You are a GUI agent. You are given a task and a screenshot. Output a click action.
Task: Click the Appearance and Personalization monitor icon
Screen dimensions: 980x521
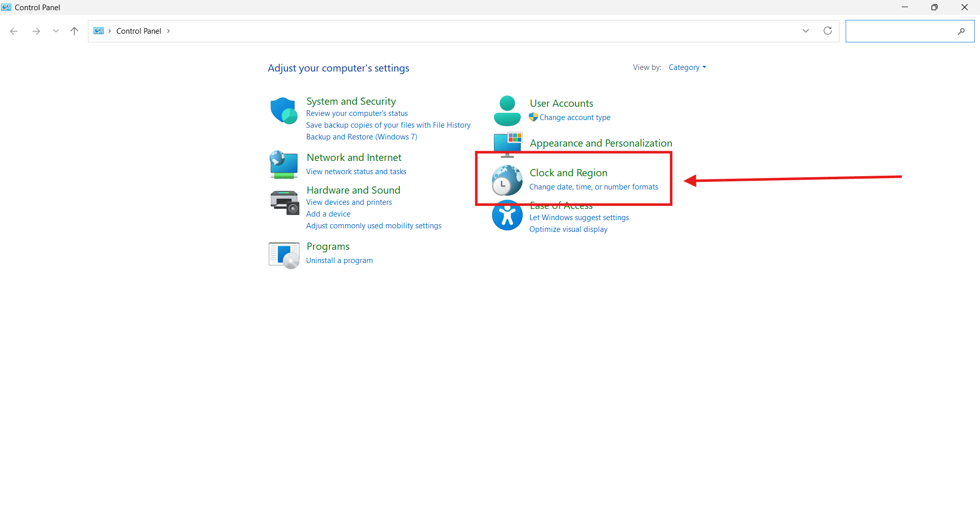click(507, 144)
